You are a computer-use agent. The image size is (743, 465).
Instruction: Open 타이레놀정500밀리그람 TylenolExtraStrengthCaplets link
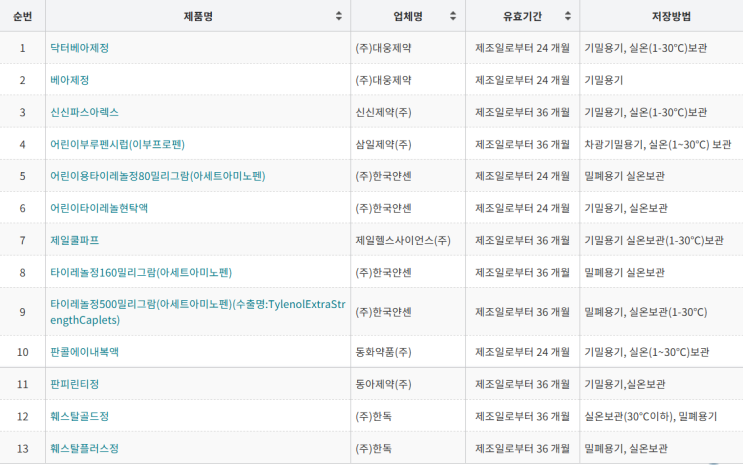(x=198, y=312)
